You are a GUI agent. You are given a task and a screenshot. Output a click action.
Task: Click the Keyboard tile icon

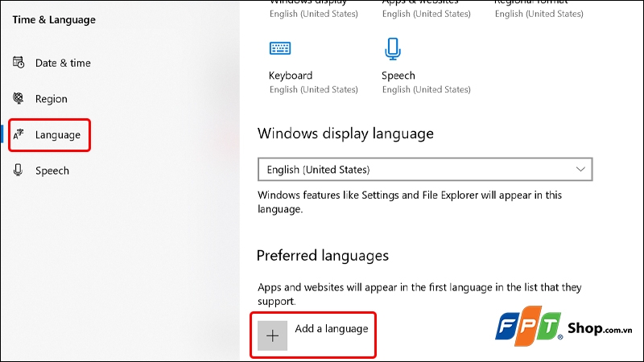pyautogui.click(x=279, y=50)
